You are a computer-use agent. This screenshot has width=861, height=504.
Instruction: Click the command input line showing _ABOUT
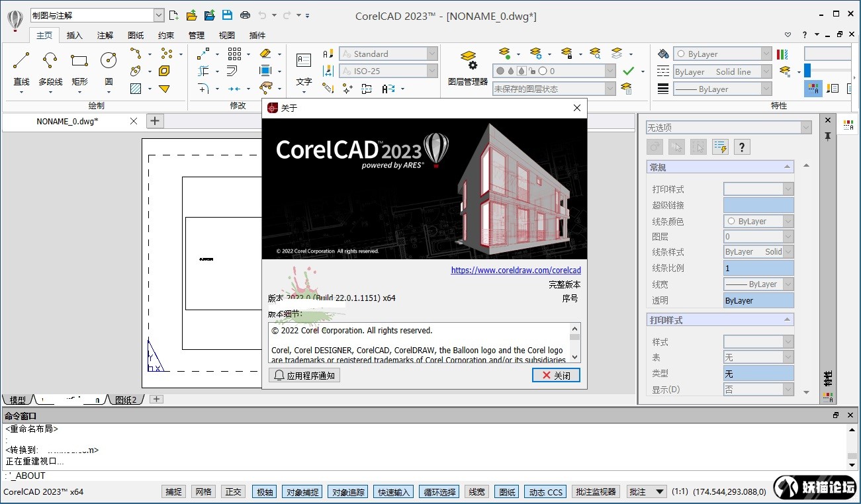point(424,476)
